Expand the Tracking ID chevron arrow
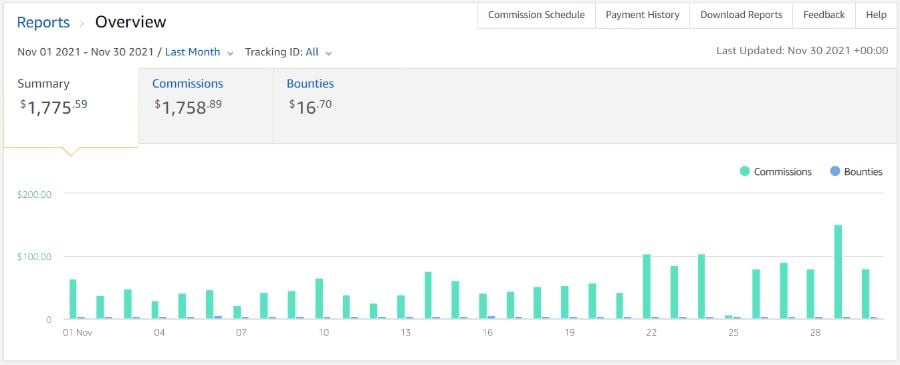 point(328,53)
